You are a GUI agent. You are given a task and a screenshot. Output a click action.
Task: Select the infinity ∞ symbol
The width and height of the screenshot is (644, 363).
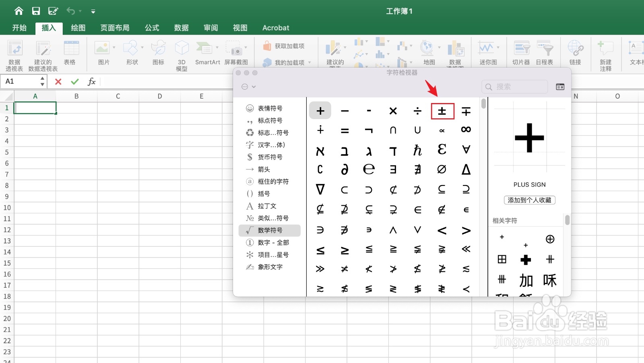click(466, 130)
